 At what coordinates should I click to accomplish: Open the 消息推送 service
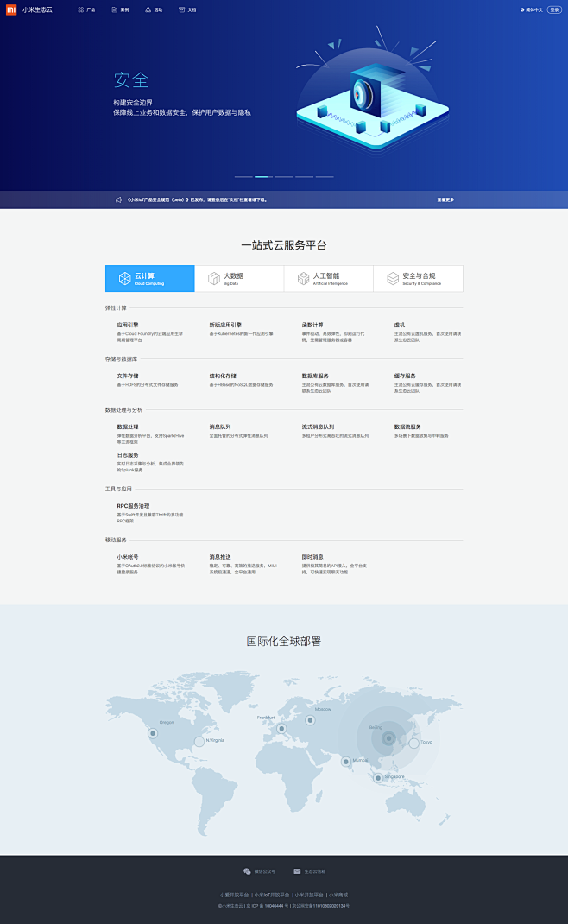click(x=220, y=557)
